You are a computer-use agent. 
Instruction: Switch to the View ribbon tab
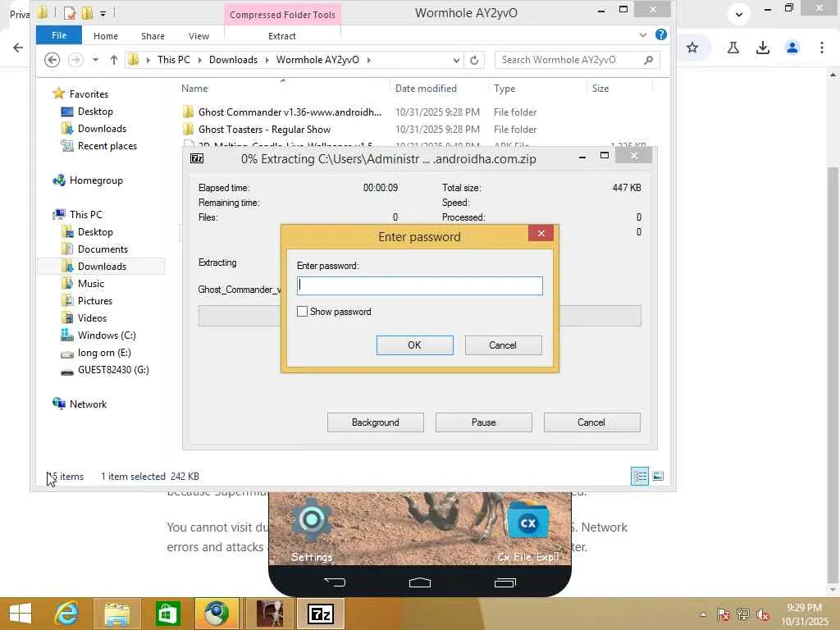click(199, 36)
